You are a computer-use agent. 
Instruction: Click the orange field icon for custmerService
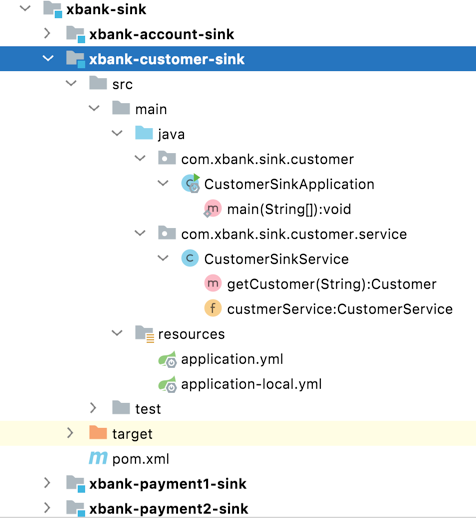[213, 308]
